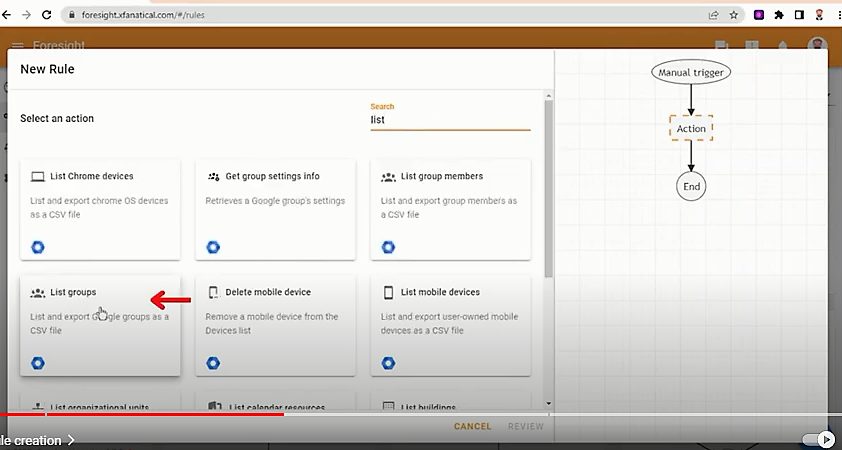Select the End node in flowchart
Image resolution: width=842 pixels, height=450 pixels.
point(691,186)
